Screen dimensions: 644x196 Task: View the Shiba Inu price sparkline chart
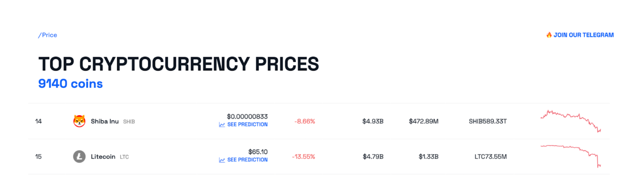(570, 121)
